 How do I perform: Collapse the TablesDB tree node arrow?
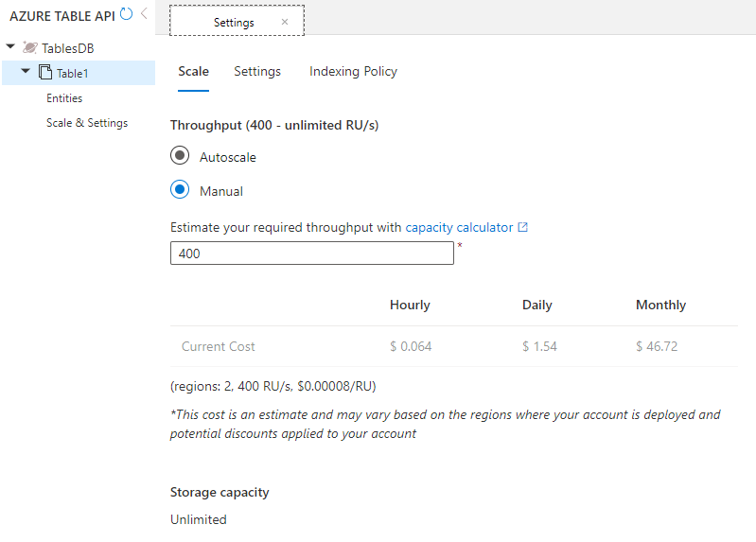pyautogui.click(x=10, y=46)
